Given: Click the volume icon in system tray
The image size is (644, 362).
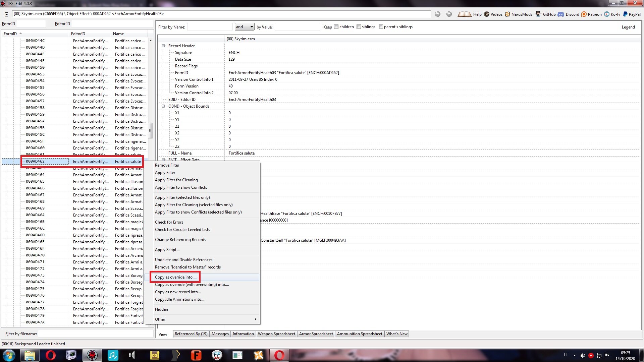Looking at the screenshot, I should pos(583,356).
